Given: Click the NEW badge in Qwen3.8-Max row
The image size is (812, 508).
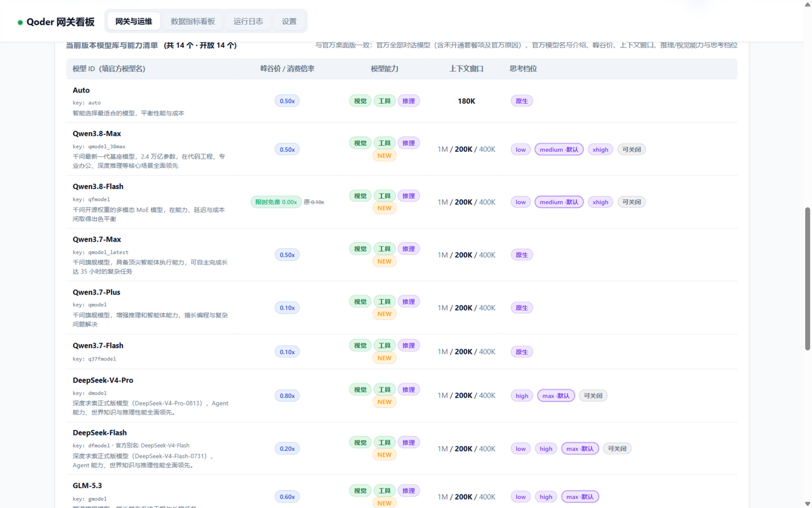Looking at the screenshot, I should tap(385, 156).
